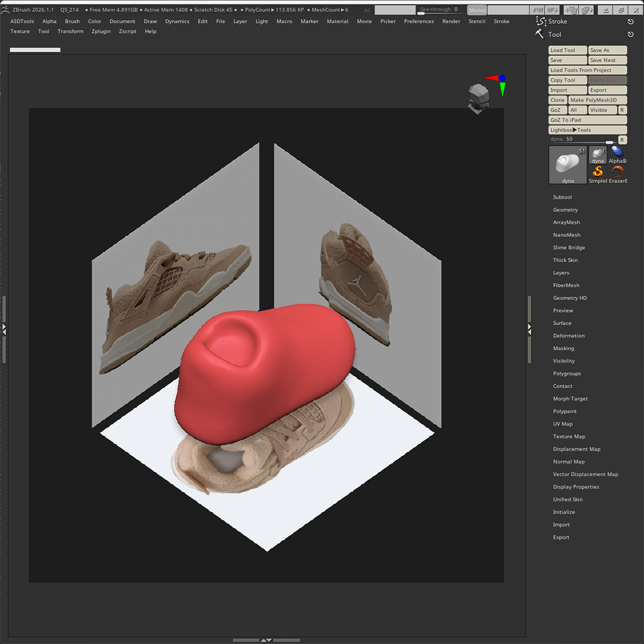Select the SimpleBrush tool

[597, 174]
